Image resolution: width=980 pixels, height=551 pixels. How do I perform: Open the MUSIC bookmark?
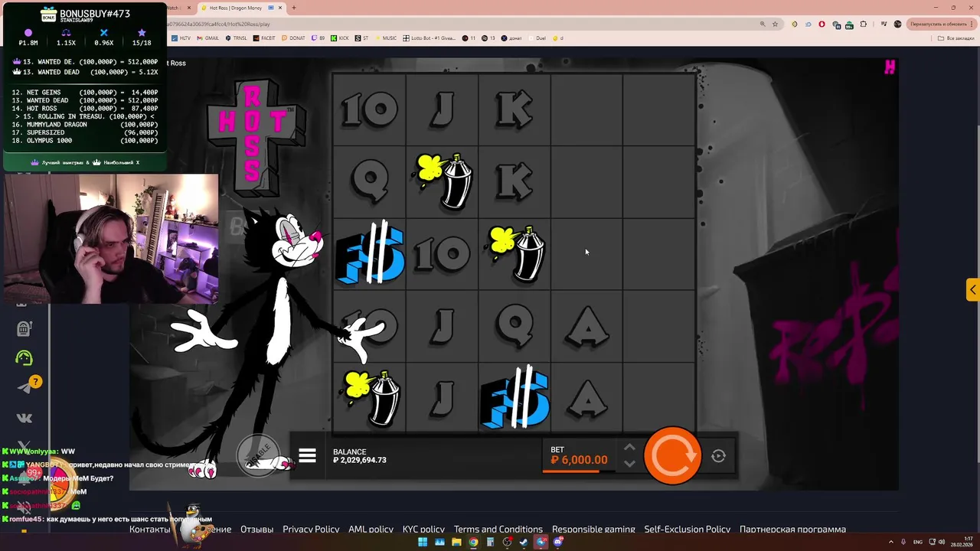(385, 38)
